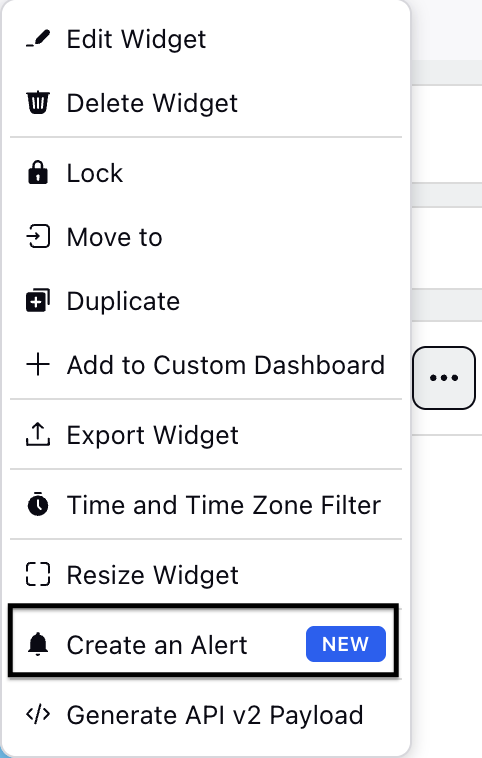Viewport: 482px width, 758px height.
Task: Click the clock timer icon
Action: [38, 504]
